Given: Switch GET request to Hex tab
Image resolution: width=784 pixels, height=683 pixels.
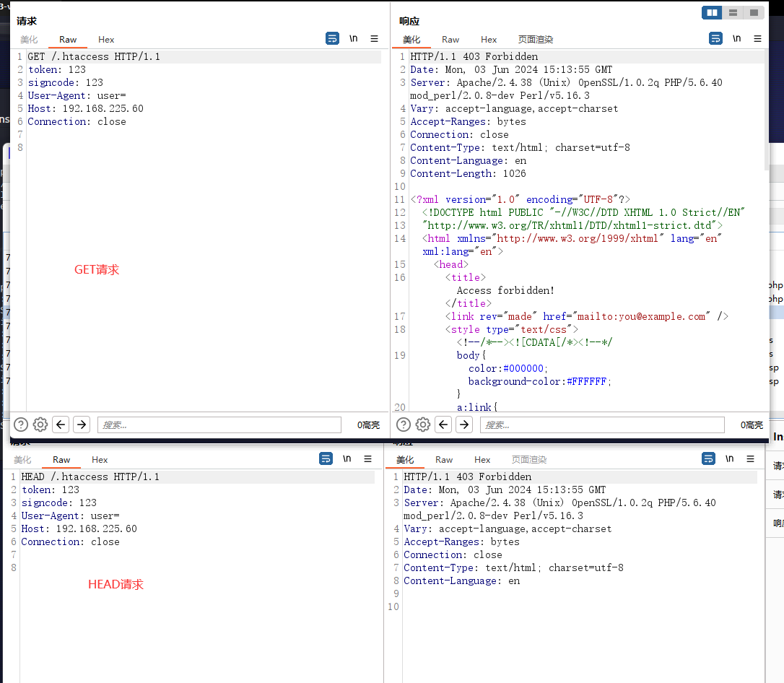Looking at the screenshot, I should (x=106, y=40).
